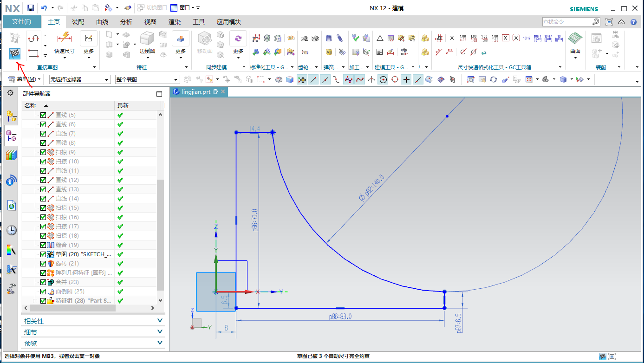This screenshot has height=363, width=644.
Task: Click the green checkmark icon in 加工 group
Action: pyautogui.click(x=356, y=38)
